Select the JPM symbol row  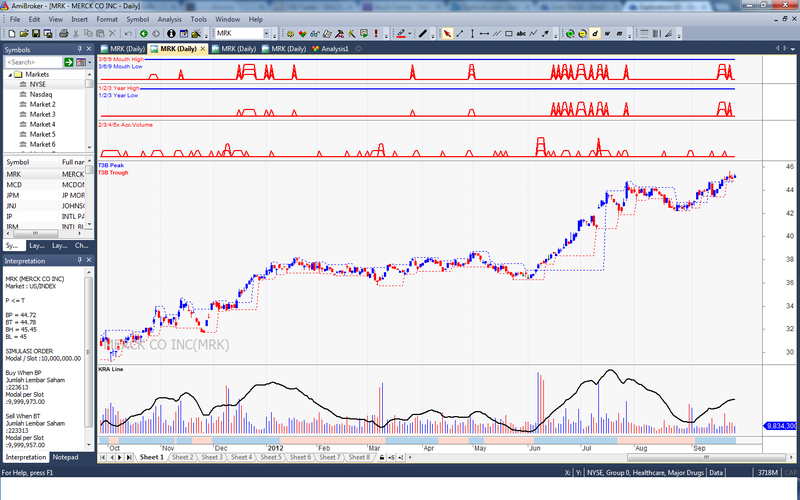(45, 195)
